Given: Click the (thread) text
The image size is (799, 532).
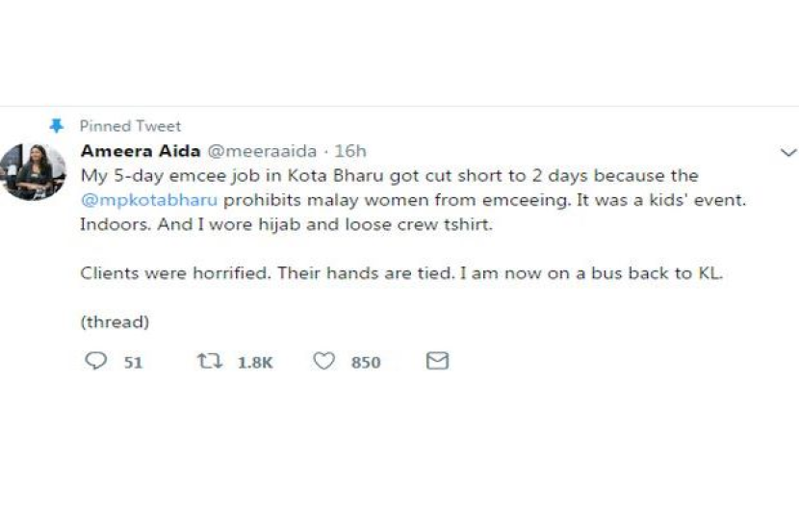Looking at the screenshot, I should [114, 322].
